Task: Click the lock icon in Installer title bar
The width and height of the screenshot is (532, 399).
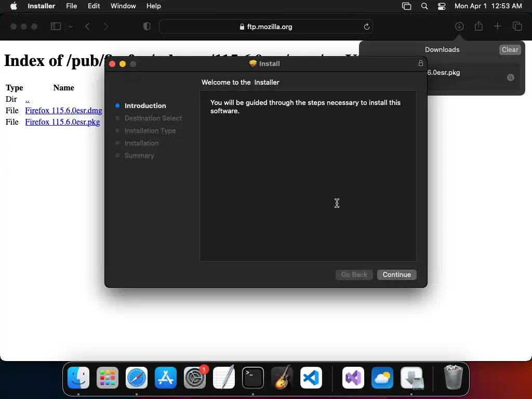Action: coord(421,63)
